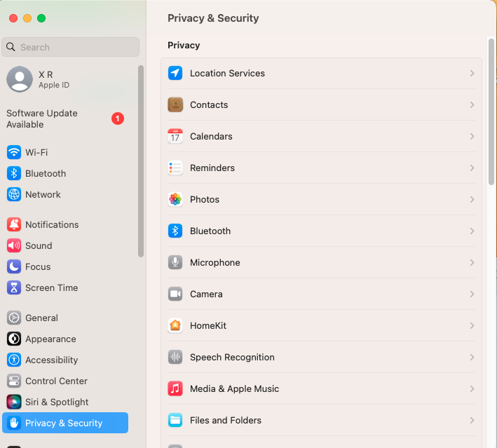Click the Calendars date icon

click(175, 136)
